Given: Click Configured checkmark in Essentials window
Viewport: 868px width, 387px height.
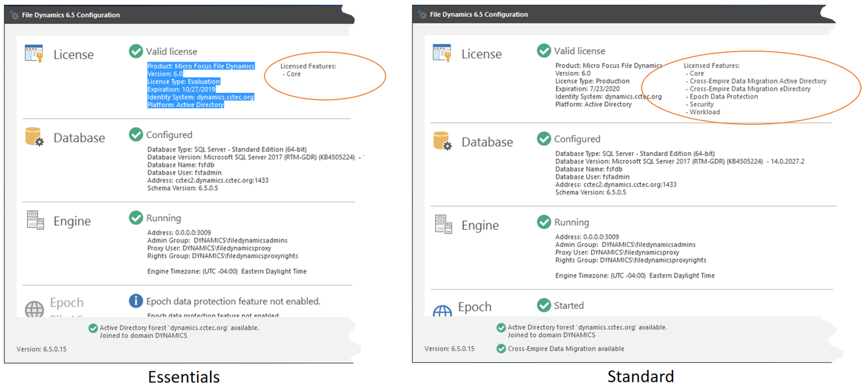Looking at the screenshot, I should [136, 134].
